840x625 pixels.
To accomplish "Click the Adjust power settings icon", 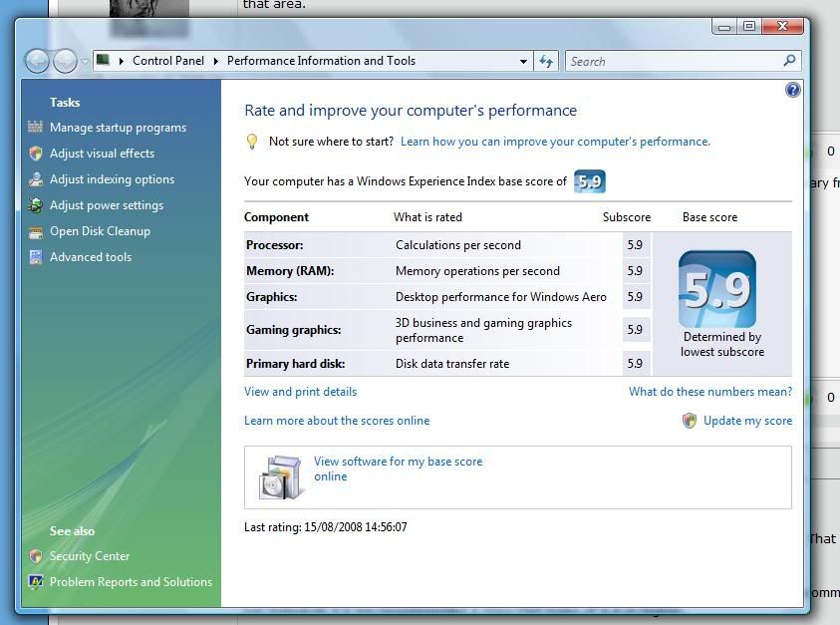I will tap(36, 205).
